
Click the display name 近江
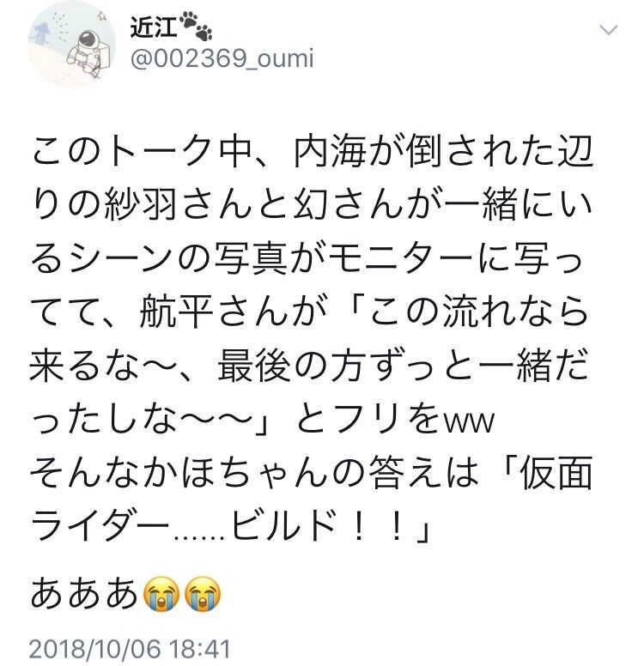(x=154, y=28)
